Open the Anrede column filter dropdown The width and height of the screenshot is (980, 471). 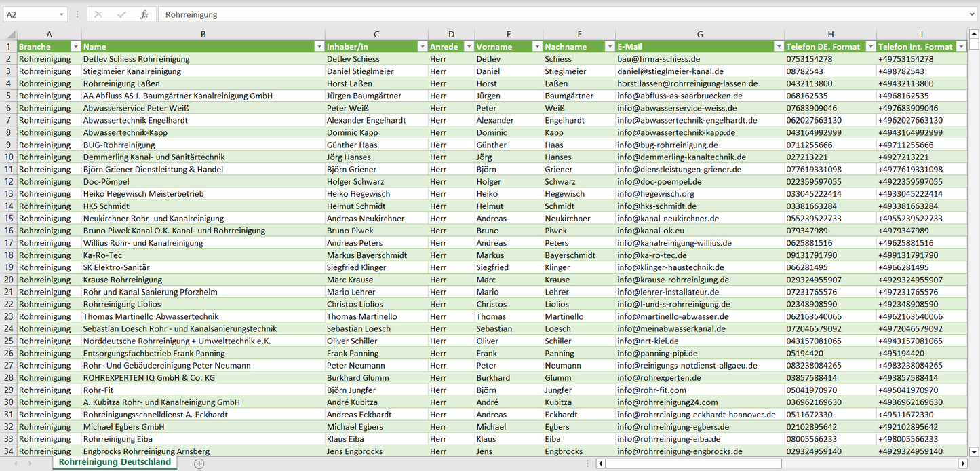click(x=467, y=47)
